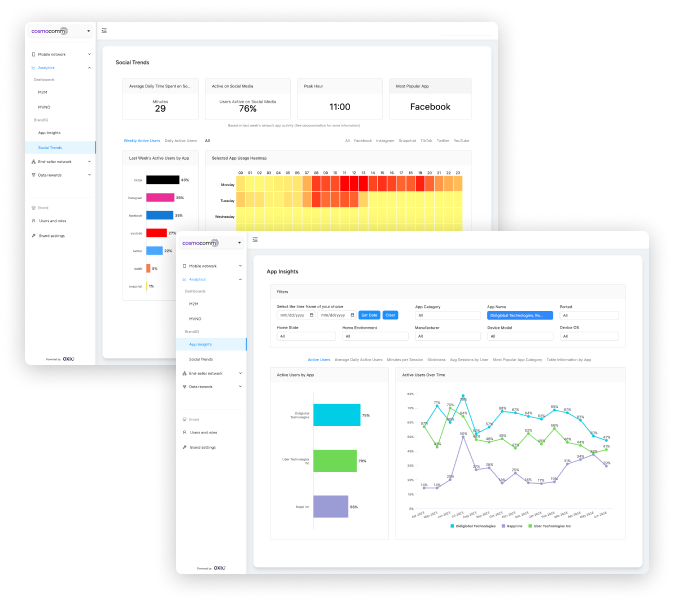Image resolution: width=674 pixels, height=604 pixels.
Task: Click Data rewards icon in App Insights window
Action: [184, 386]
